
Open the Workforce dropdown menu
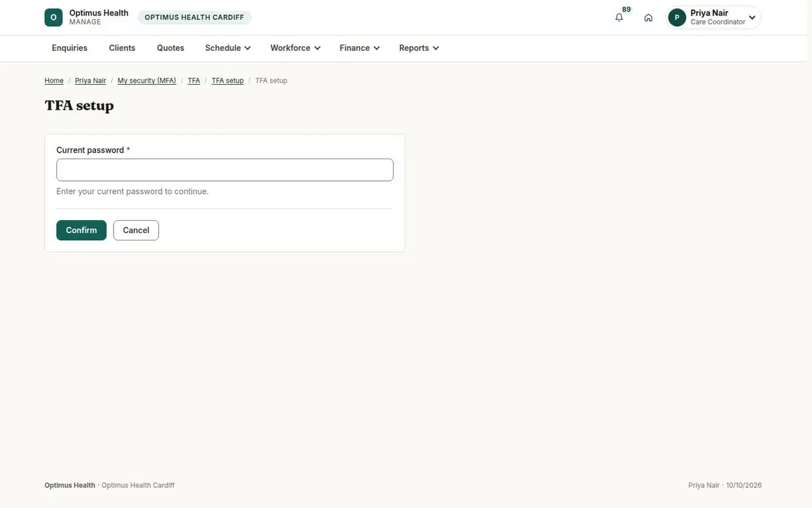pos(296,48)
